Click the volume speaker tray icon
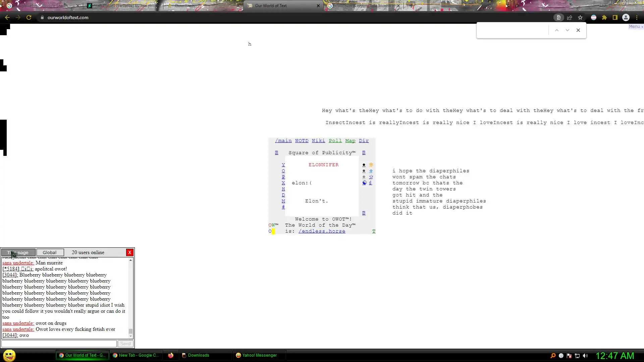The image size is (644, 362). click(x=585, y=356)
